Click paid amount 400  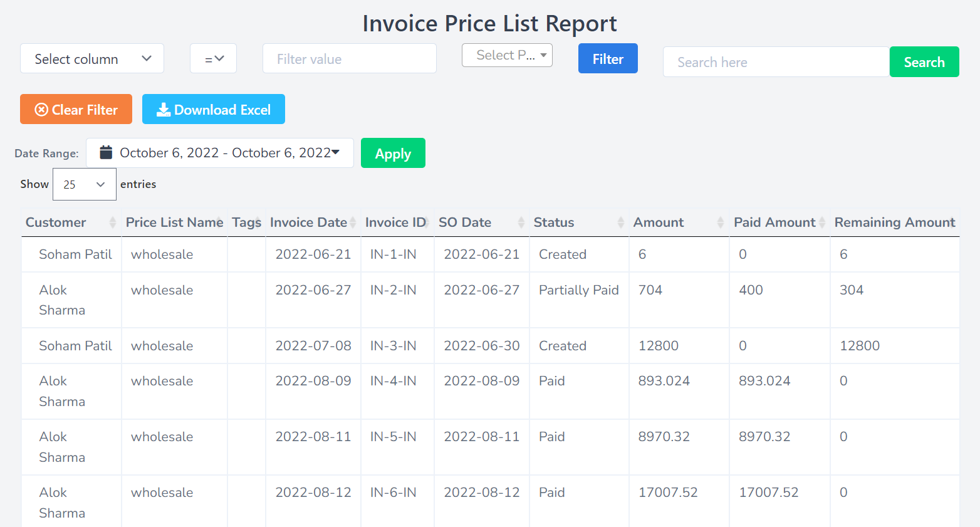tap(751, 290)
